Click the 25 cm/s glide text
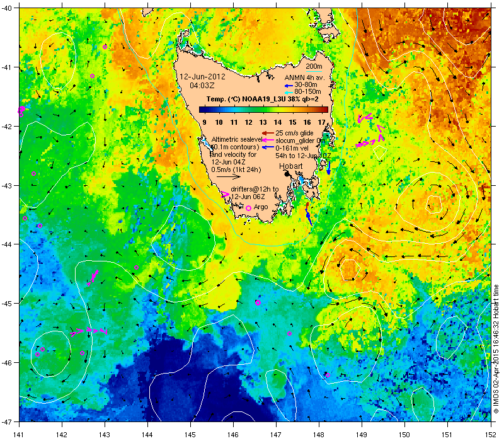The image size is (504, 441). pyautogui.click(x=294, y=133)
